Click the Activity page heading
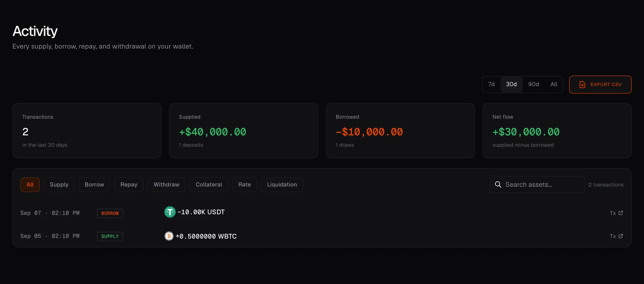 click(x=35, y=31)
